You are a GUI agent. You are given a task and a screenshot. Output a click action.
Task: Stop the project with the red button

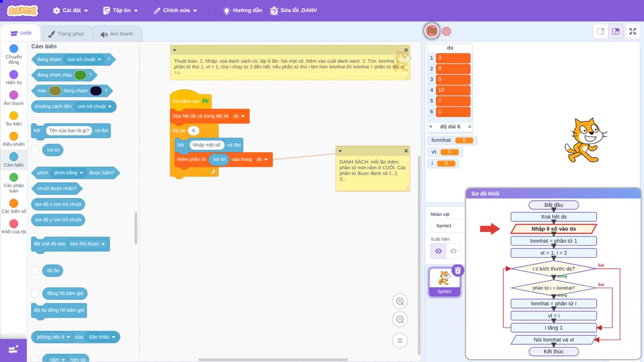[447, 31]
